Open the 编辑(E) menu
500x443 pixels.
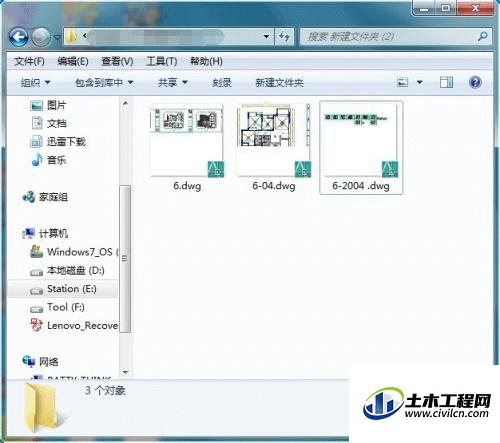[73, 61]
